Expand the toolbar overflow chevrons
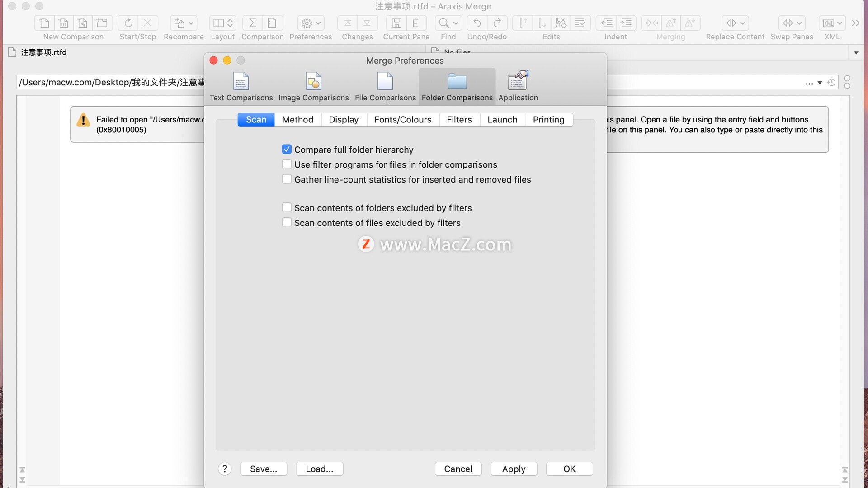The image size is (868, 488). 855,23
